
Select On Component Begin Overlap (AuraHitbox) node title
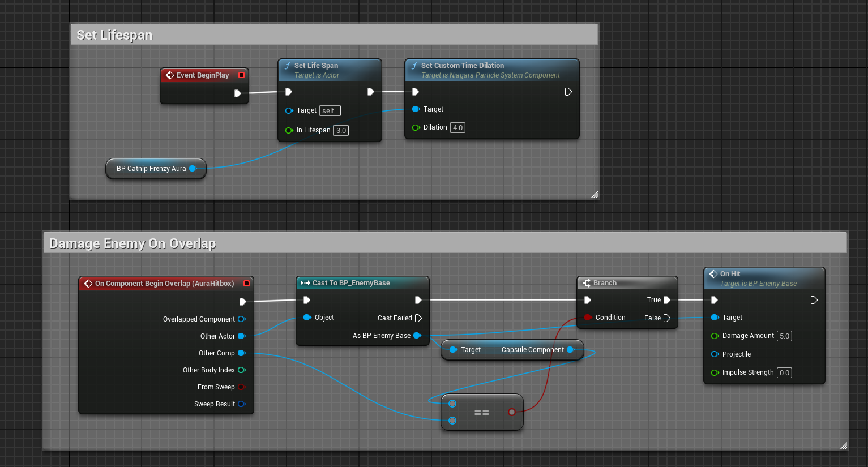164,283
